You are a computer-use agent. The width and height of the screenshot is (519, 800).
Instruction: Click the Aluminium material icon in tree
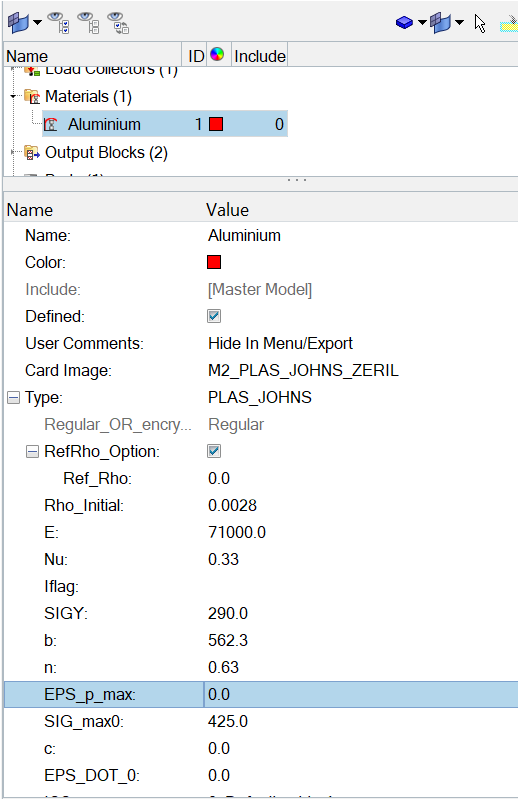click(x=51, y=124)
